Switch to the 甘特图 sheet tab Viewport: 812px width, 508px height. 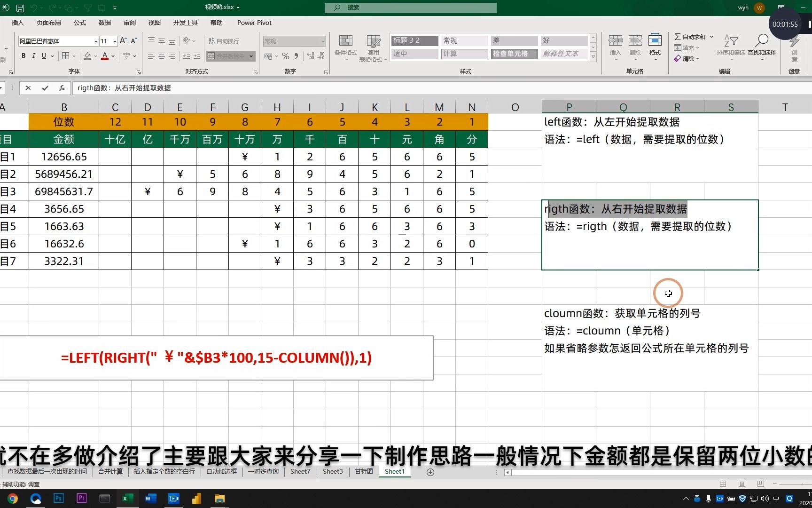364,471
